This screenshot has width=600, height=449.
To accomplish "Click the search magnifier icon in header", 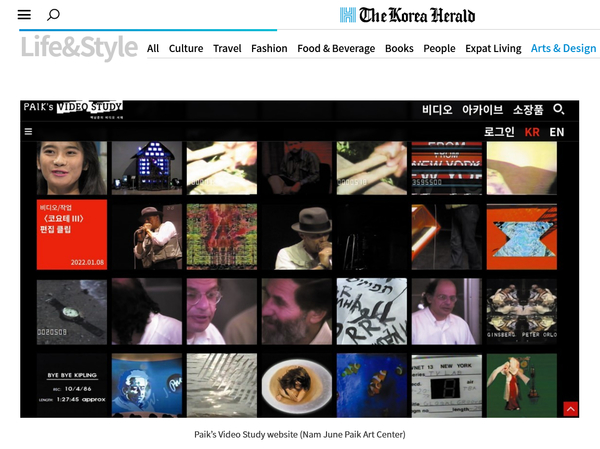I will tap(54, 15).
